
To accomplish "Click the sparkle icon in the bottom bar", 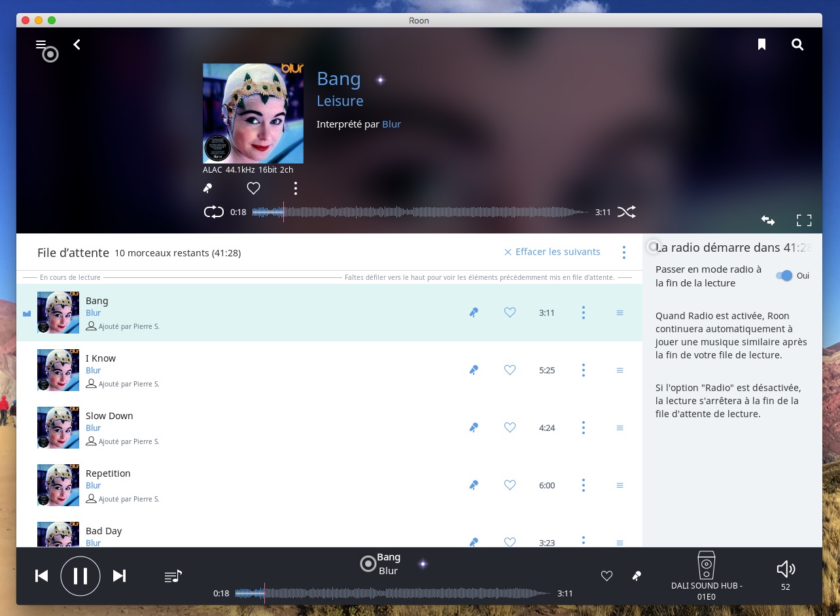I will (423, 564).
